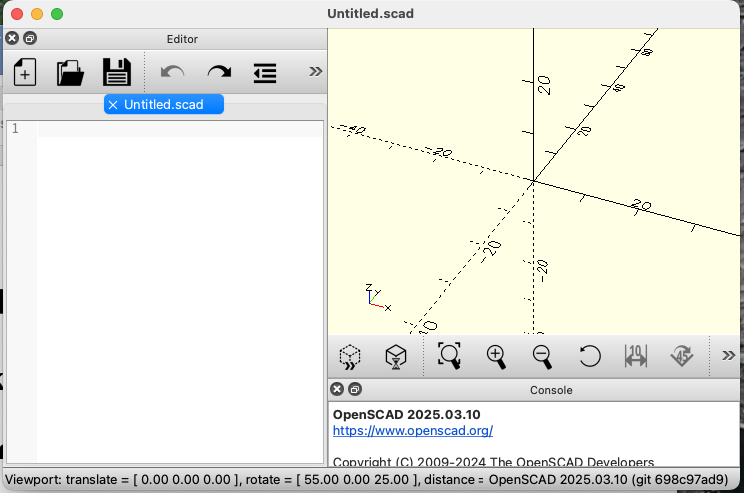744x493 pixels.
Task: Render the model with the hourglass cube icon
Action: click(396, 356)
